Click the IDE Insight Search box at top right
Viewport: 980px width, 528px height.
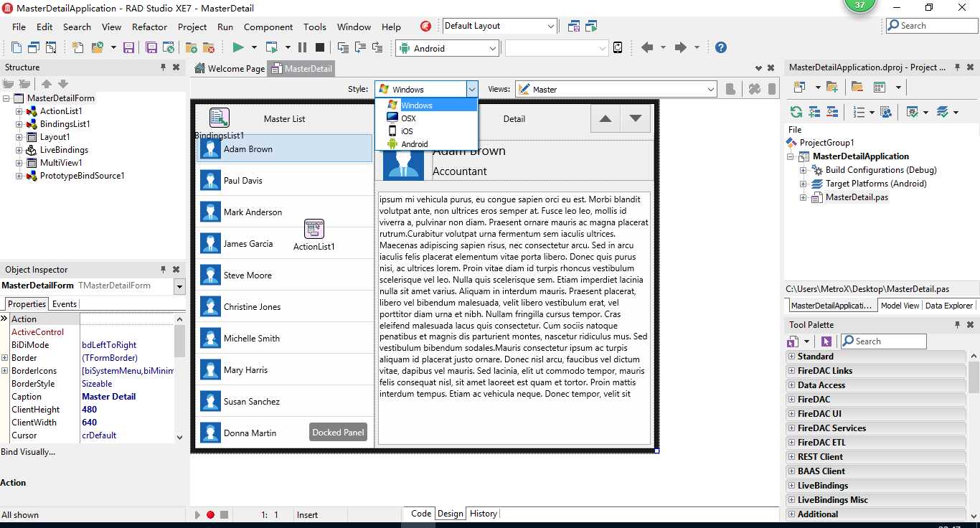tap(932, 26)
